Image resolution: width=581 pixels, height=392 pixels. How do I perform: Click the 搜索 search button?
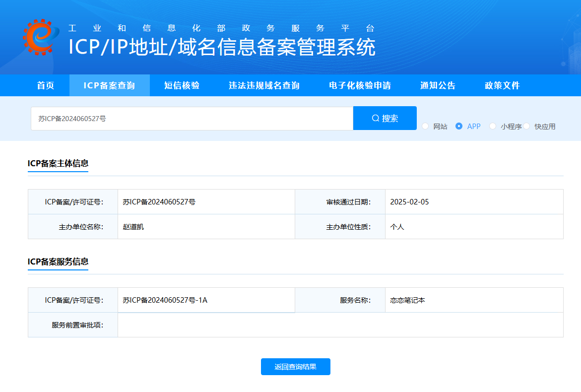(x=385, y=118)
